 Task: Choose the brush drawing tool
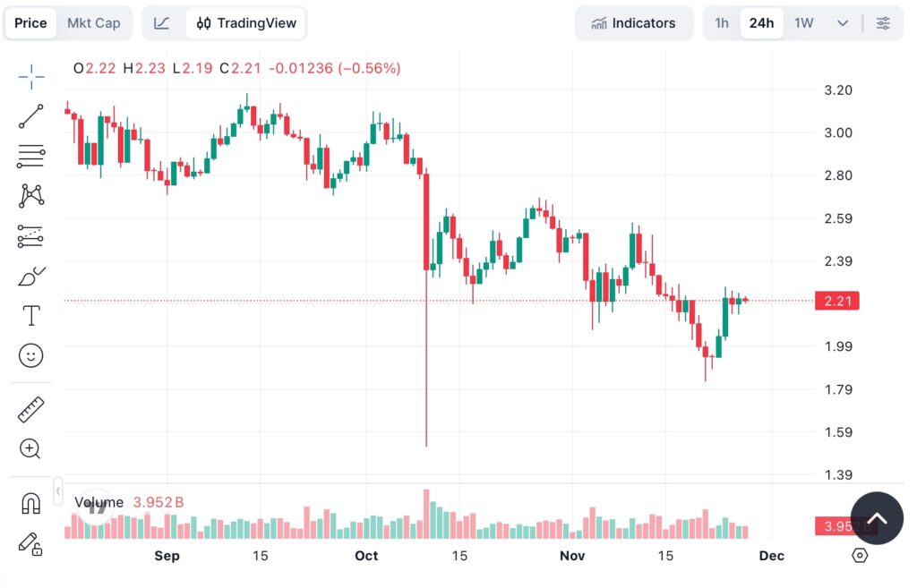click(x=30, y=276)
